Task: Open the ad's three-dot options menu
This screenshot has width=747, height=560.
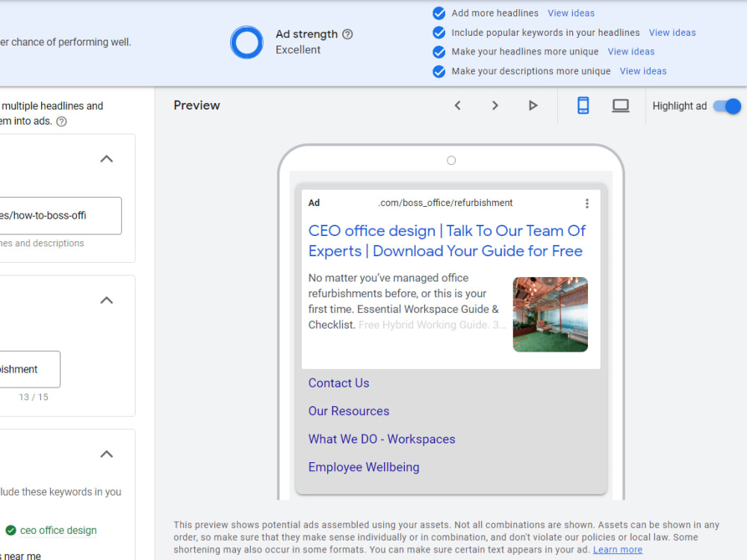Action: pos(587,203)
